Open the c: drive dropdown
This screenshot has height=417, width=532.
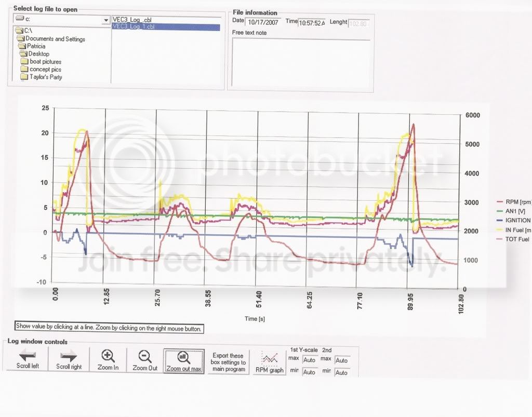tap(106, 20)
